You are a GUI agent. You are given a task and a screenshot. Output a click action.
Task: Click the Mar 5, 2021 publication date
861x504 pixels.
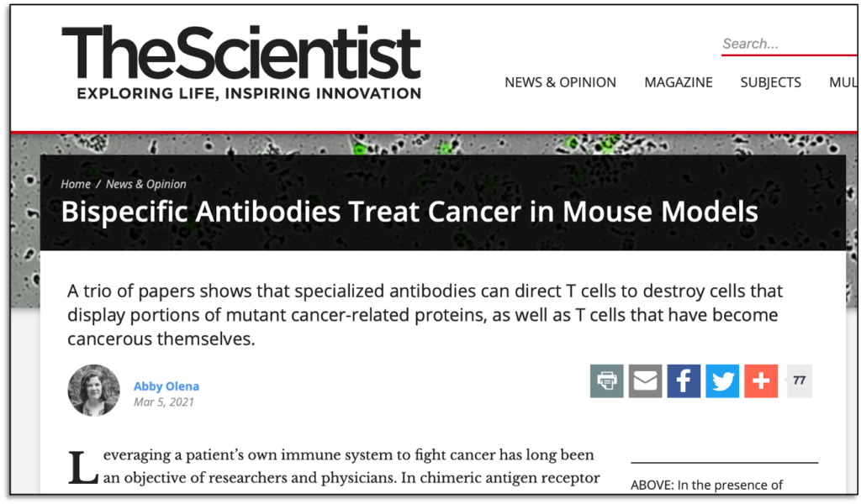tap(164, 402)
